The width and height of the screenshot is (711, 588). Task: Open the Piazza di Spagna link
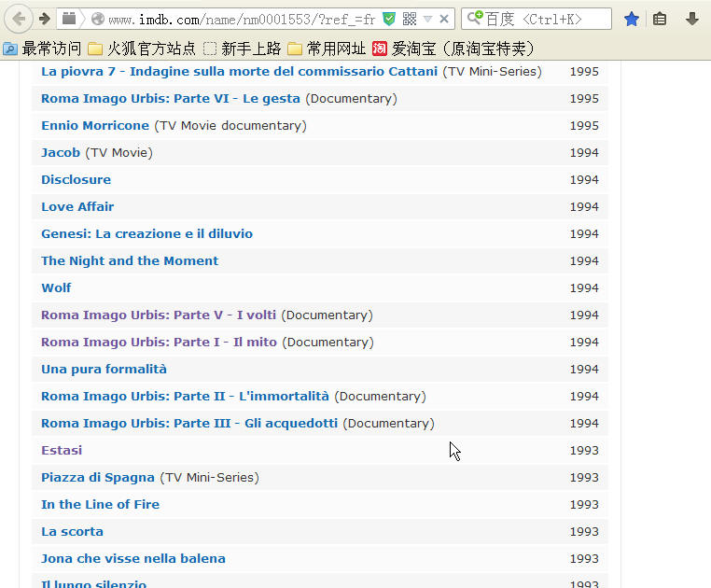pos(98,477)
